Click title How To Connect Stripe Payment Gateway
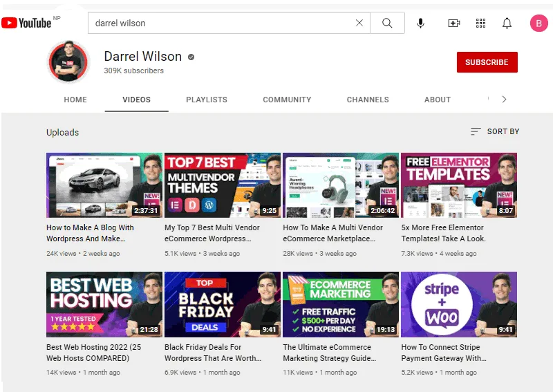 coord(444,353)
